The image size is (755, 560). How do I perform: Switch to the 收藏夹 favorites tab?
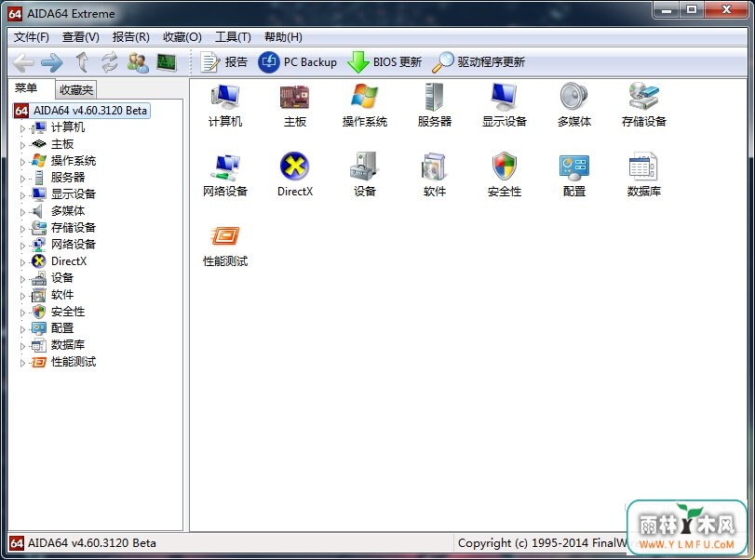tap(76, 90)
